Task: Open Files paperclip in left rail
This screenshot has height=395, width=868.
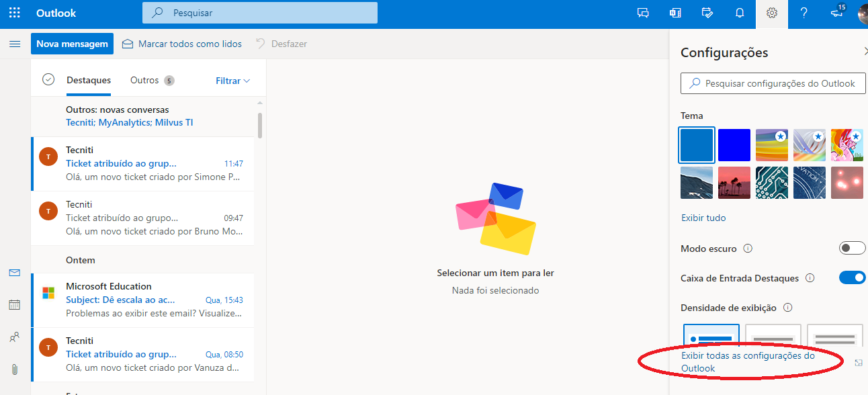Action: coord(15,369)
